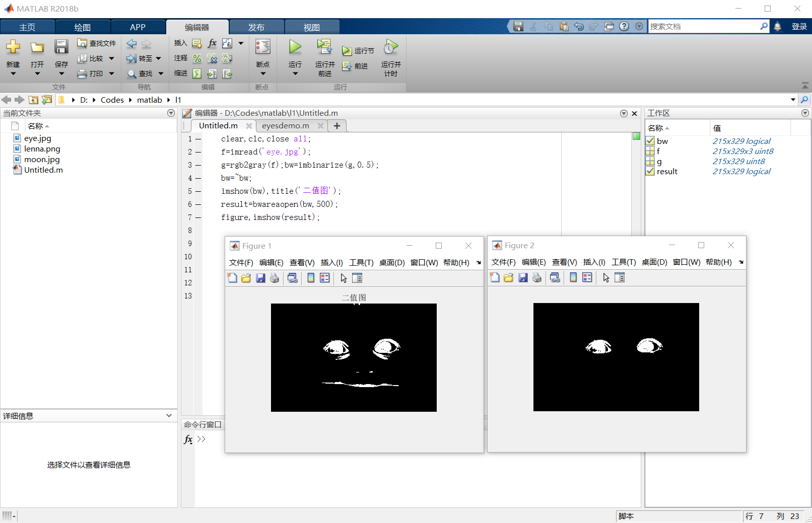The width and height of the screenshot is (812, 523).
Task: Click the 登录 sign-in button
Action: pyautogui.click(x=799, y=27)
